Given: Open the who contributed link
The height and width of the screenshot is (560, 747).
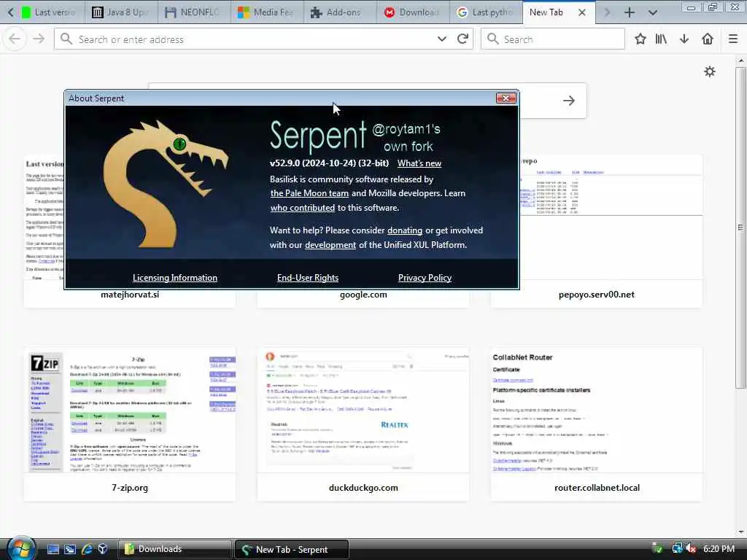Looking at the screenshot, I should [x=303, y=208].
